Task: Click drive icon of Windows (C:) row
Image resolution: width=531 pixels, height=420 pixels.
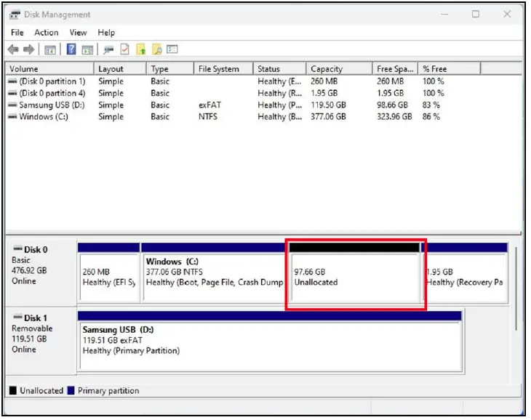Action: pyautogui.click(x=12, y=117)
